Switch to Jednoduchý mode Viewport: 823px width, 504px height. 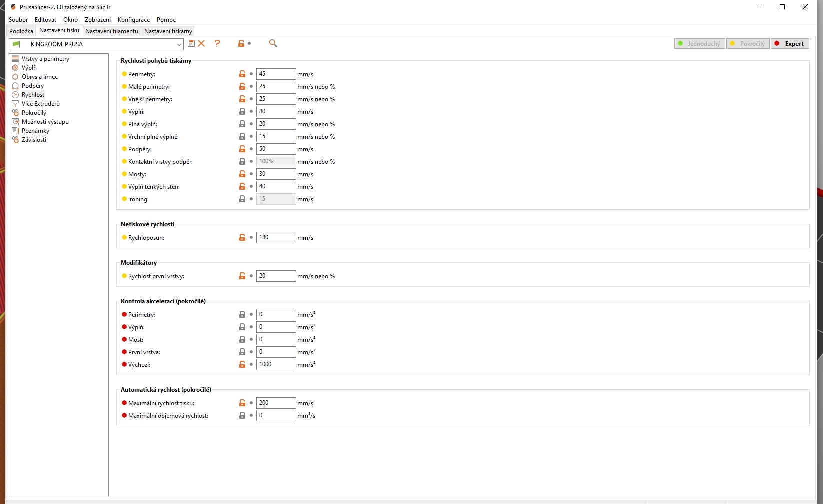(699, 44)
